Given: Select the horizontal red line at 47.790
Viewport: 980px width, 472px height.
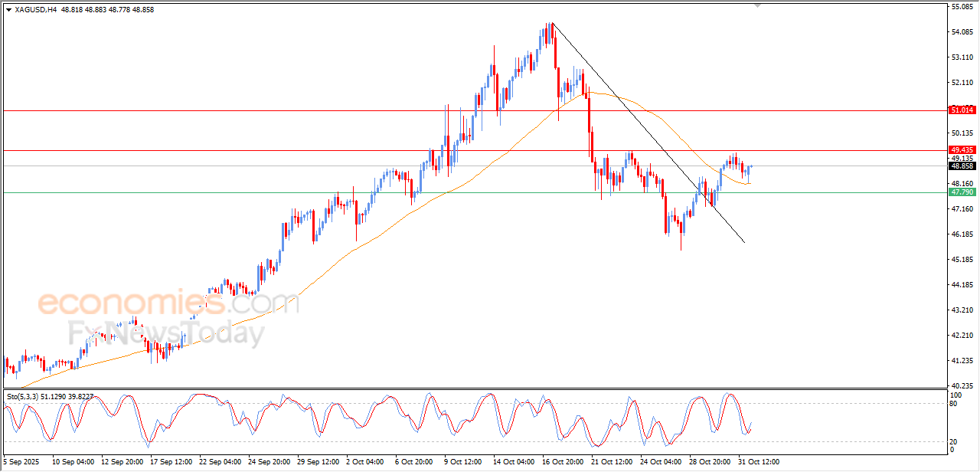Looking at the screenshot, I should (x=230, y=192).
